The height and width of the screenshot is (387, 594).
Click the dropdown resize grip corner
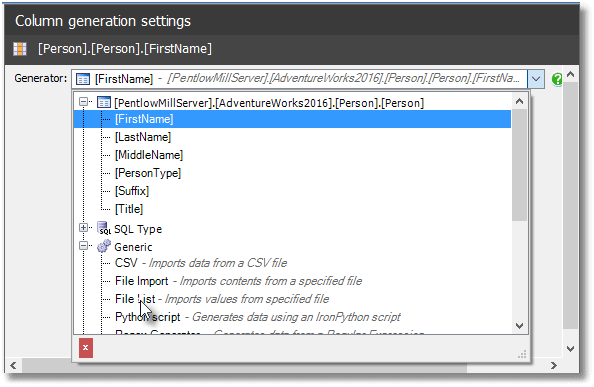click(522, 355)
